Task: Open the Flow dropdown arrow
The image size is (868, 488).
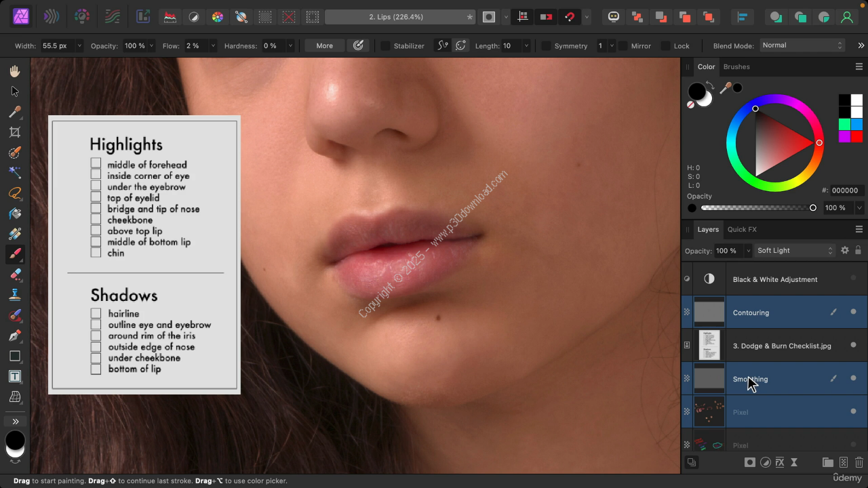Action: coord(212,46)
